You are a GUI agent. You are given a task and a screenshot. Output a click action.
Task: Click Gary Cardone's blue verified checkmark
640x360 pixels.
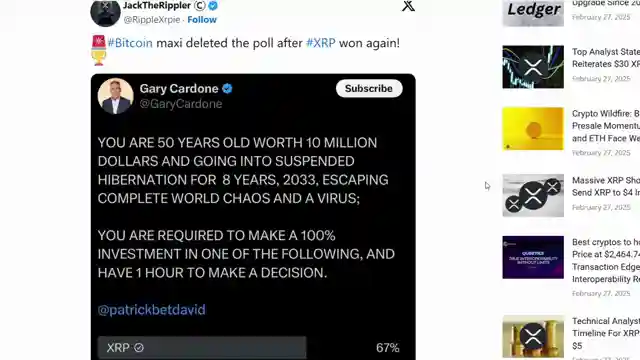coord(227,89)
